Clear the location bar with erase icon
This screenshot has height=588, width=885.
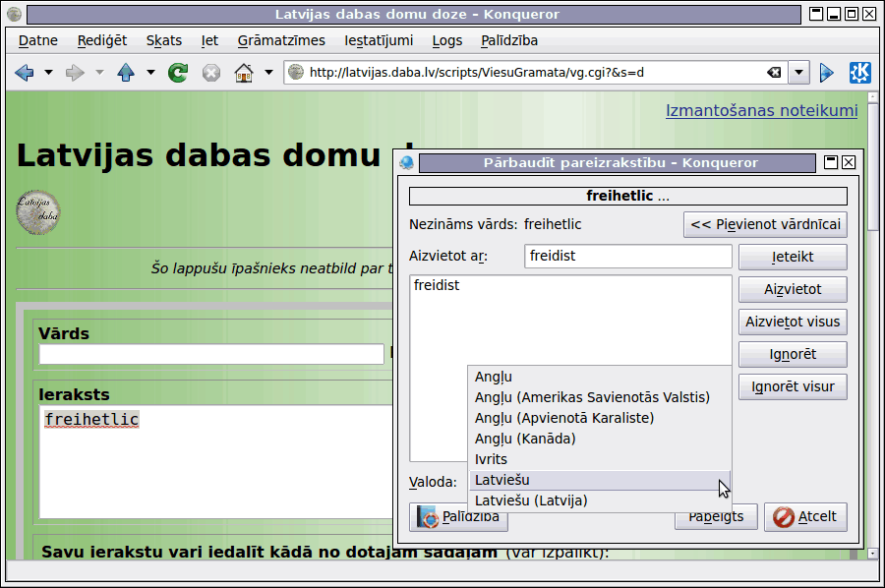(774, 72)
